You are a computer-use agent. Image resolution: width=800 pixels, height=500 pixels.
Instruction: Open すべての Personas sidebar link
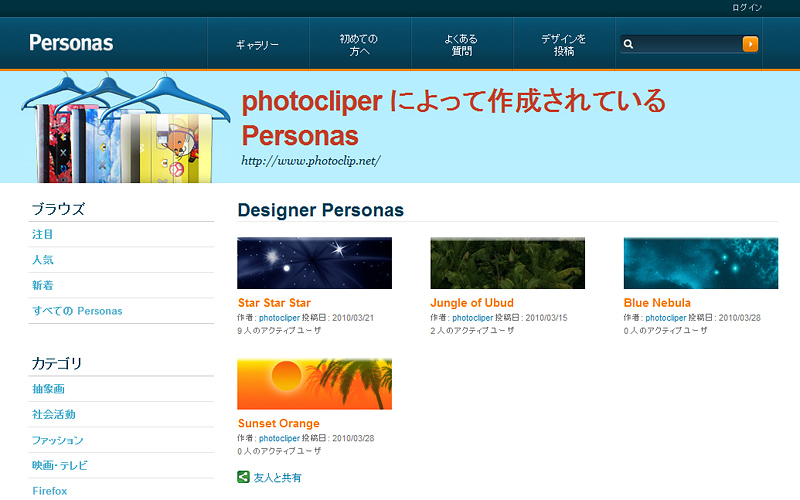click(x=77, y=311)
